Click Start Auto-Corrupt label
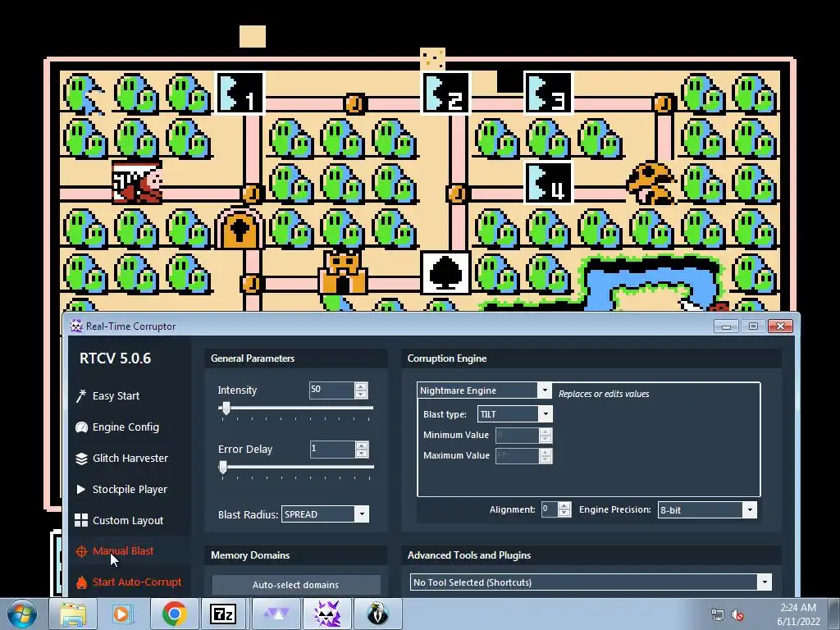Viewport: 840px width, 630px height. pyautogui.click(x=137, y=582)
